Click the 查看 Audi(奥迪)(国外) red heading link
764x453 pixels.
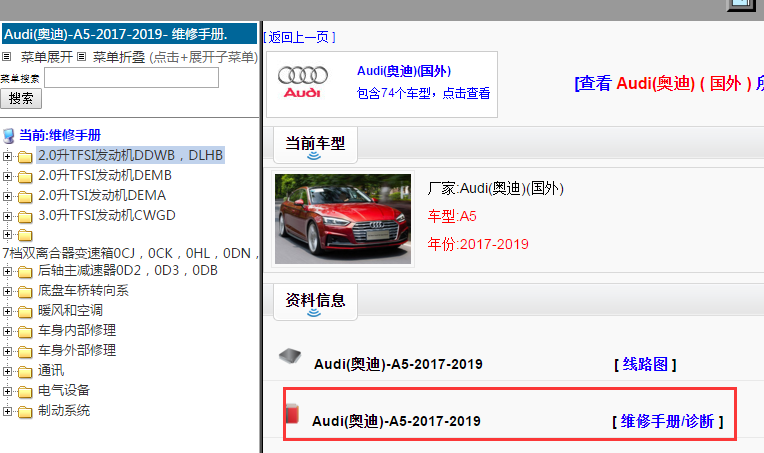click(669, 83)
